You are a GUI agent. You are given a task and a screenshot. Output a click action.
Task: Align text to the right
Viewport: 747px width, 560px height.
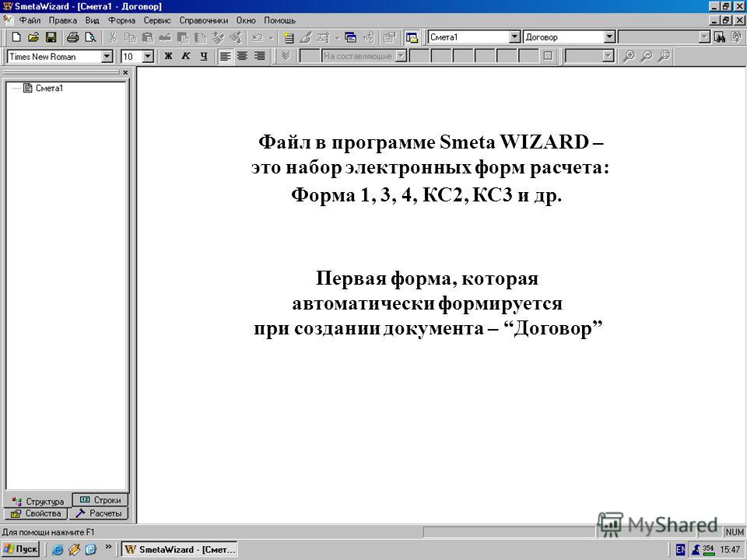coord(259,56)
